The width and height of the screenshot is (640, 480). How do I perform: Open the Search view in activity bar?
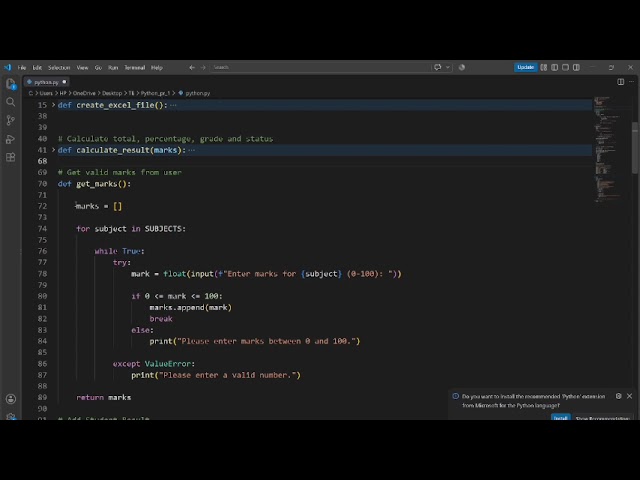[11, 102]
